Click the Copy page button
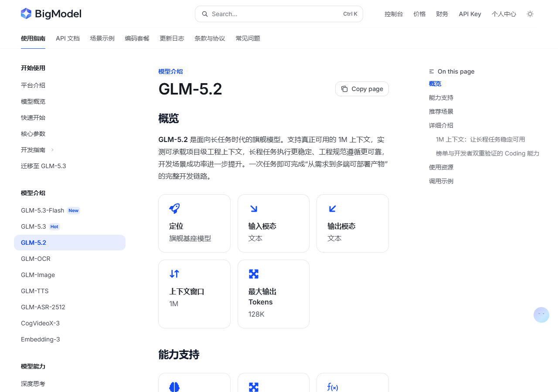The height and width of the screenshot is (392, 558). pos(362,89)
